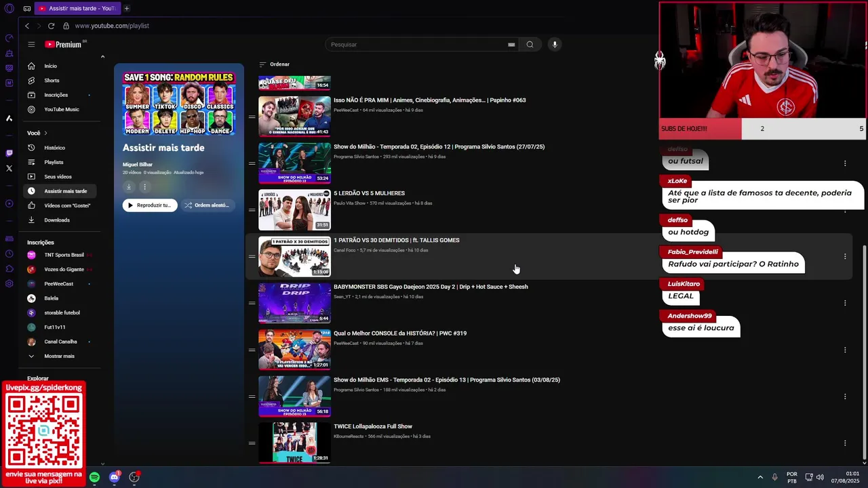Open Spotify from the taskbar
The width and height of the screenshot is (868, 488).
[x=94, y=477]
